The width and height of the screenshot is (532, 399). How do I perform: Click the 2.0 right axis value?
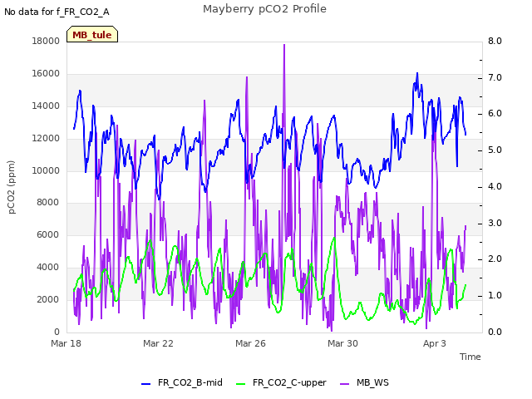click(495, 259)
